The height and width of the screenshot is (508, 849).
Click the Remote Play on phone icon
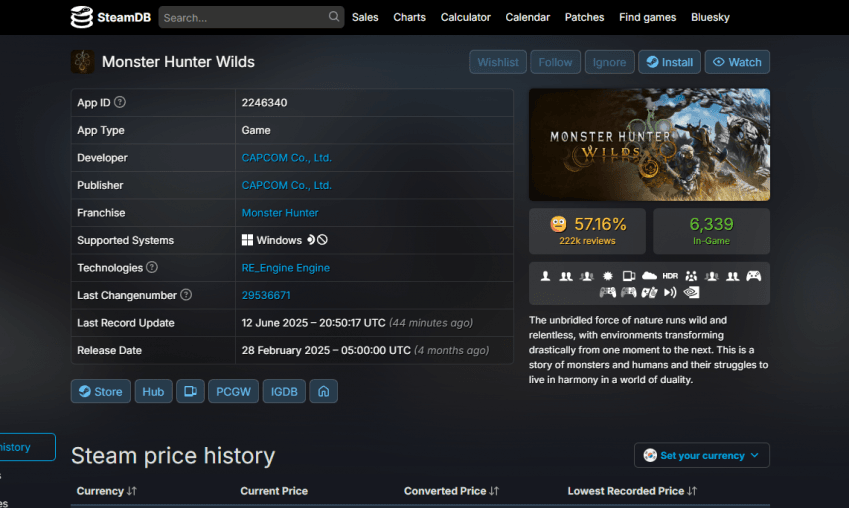pyautogui.click(x=649, y=292)
